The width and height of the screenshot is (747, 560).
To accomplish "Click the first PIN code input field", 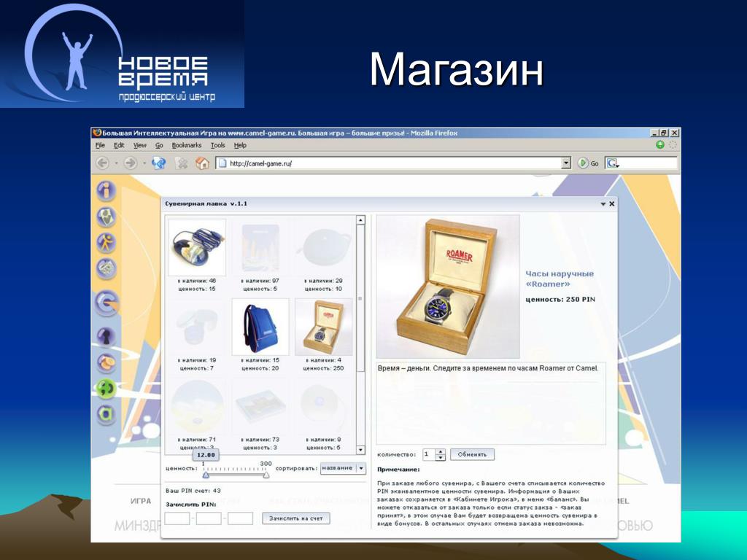I will pos(177,518).
